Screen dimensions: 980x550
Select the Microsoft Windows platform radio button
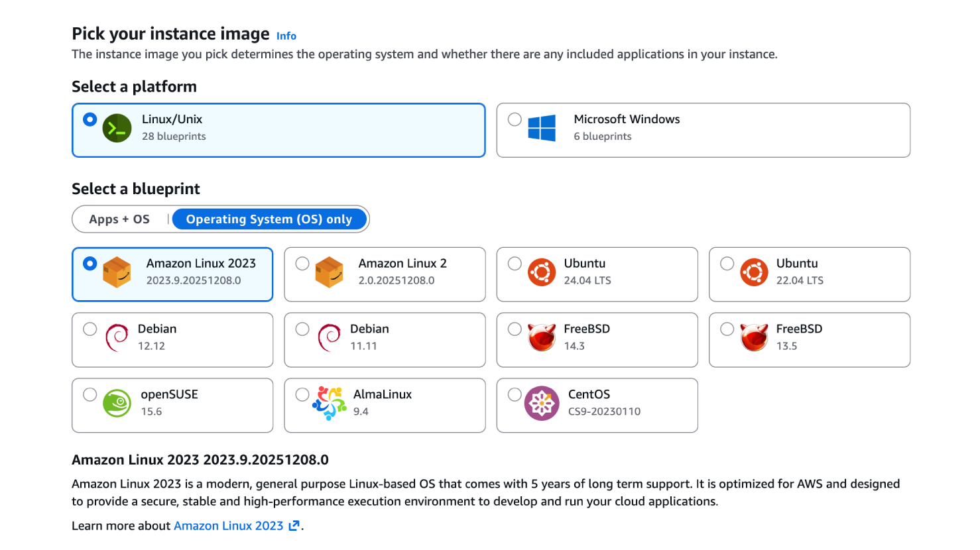[x=515, y=120]
